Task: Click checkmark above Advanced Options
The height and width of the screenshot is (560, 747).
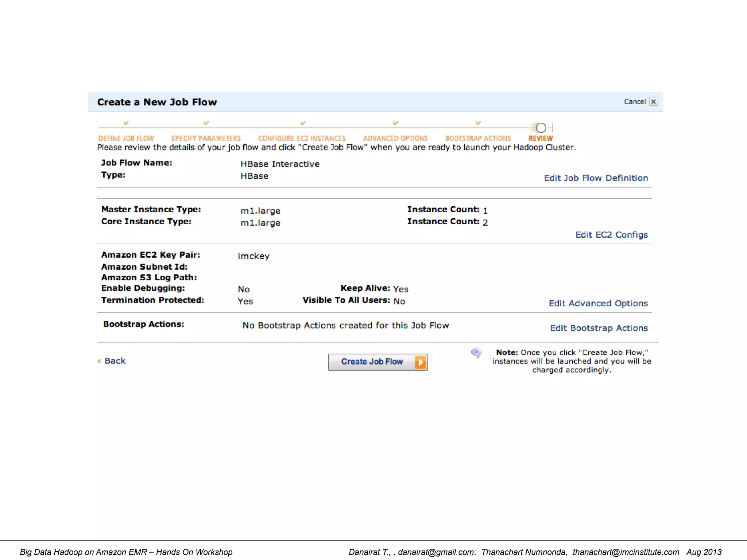Action: 395,123
